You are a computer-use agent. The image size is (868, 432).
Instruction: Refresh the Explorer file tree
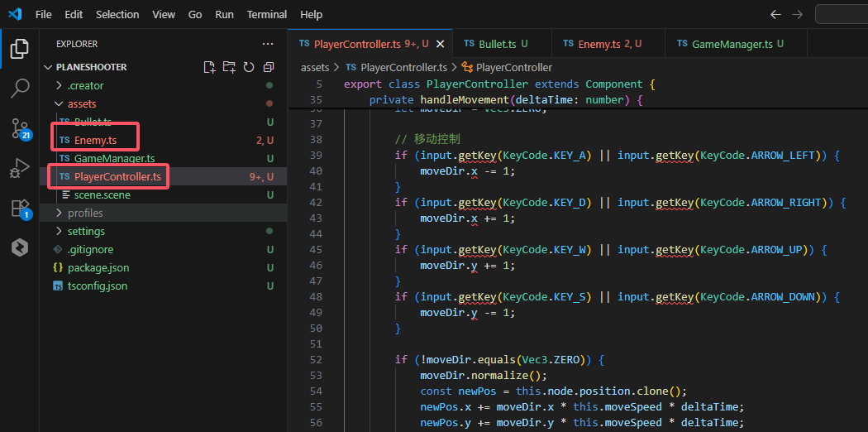[x=249, y=67]
